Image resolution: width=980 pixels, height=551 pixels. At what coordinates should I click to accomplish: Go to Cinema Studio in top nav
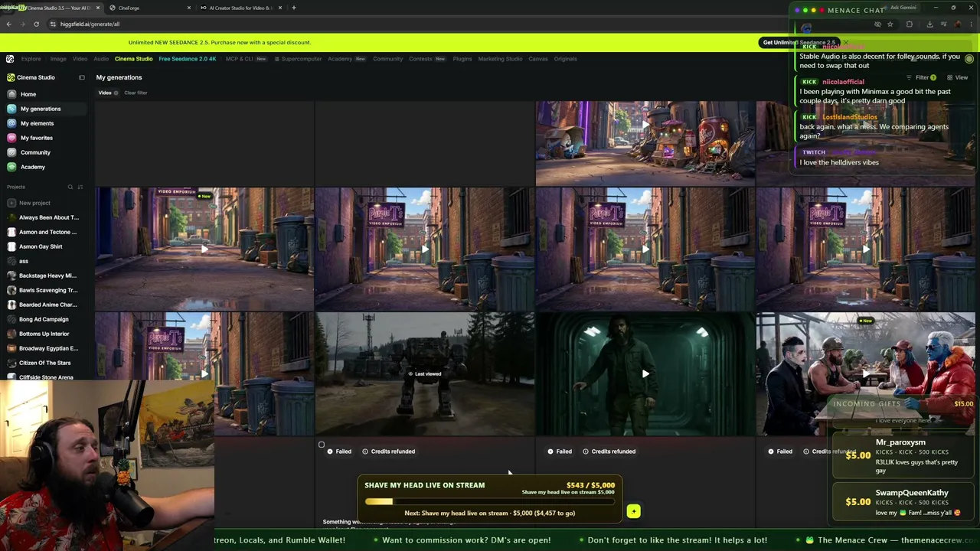point(134,59)
